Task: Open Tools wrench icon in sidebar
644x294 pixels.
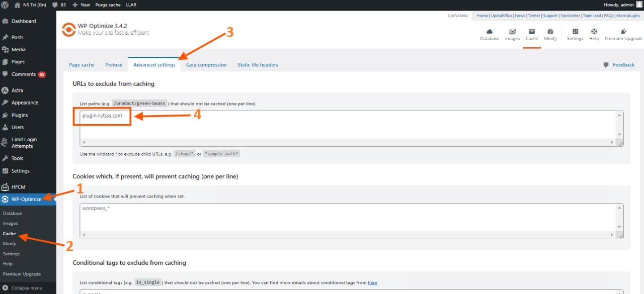Action: click(5, 158)
